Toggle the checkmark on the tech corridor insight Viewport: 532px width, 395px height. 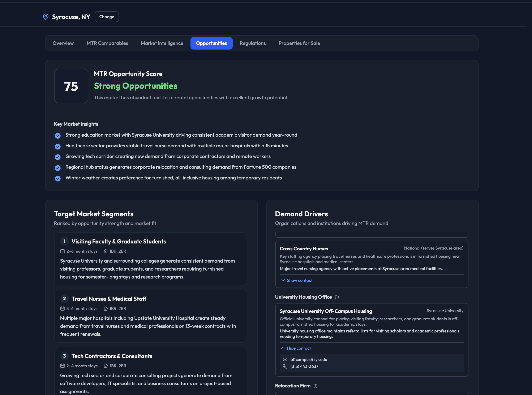(58, 157)
